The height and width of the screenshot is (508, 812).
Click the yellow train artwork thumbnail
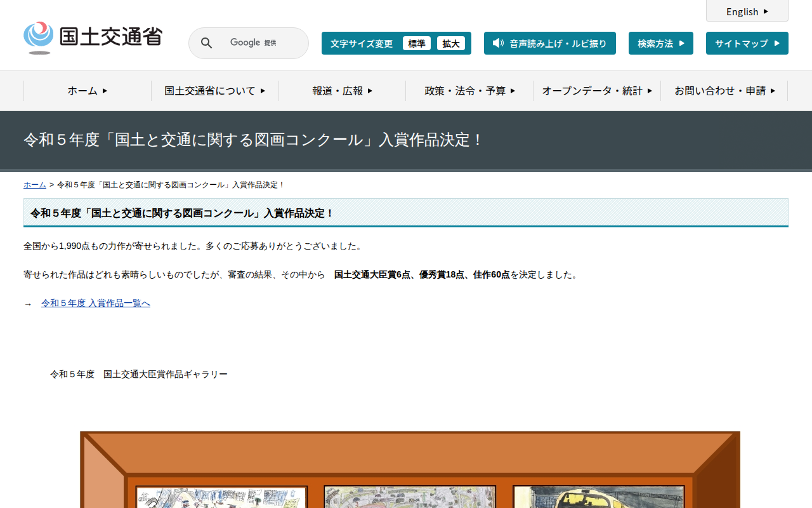click(598, 497)
